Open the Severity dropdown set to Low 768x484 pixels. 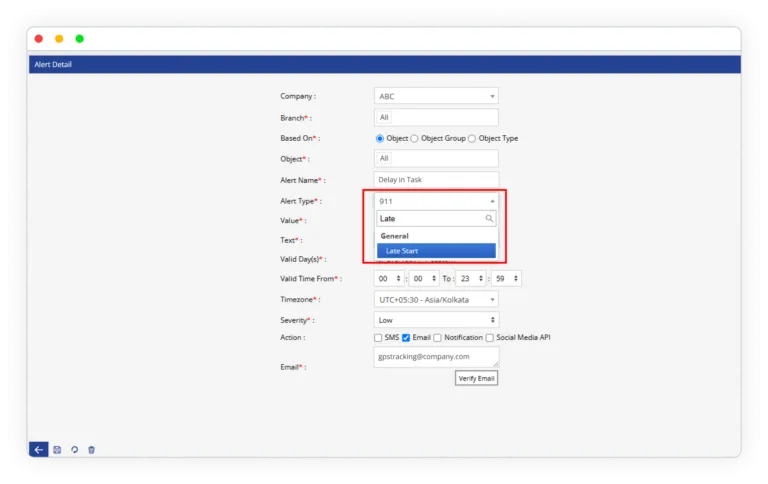436,320
